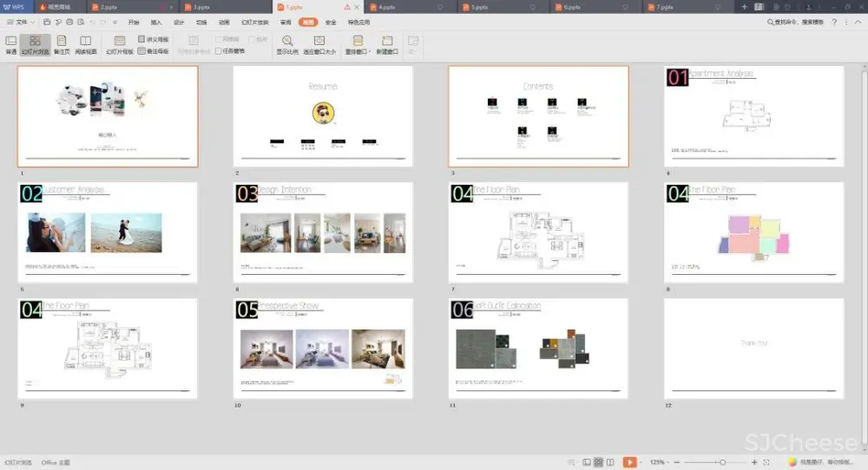
Task: Click the zoom slider handle
Action: click(723, 462)
